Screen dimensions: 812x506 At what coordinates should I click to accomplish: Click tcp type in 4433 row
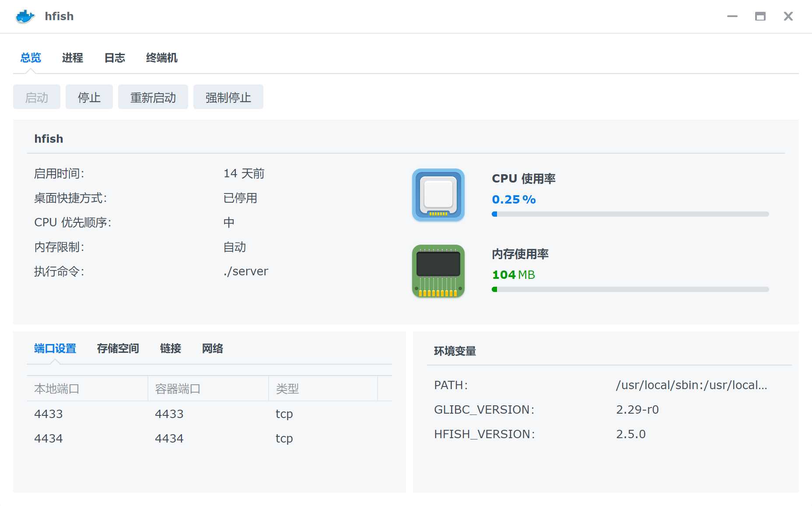[x=284, y=414]
